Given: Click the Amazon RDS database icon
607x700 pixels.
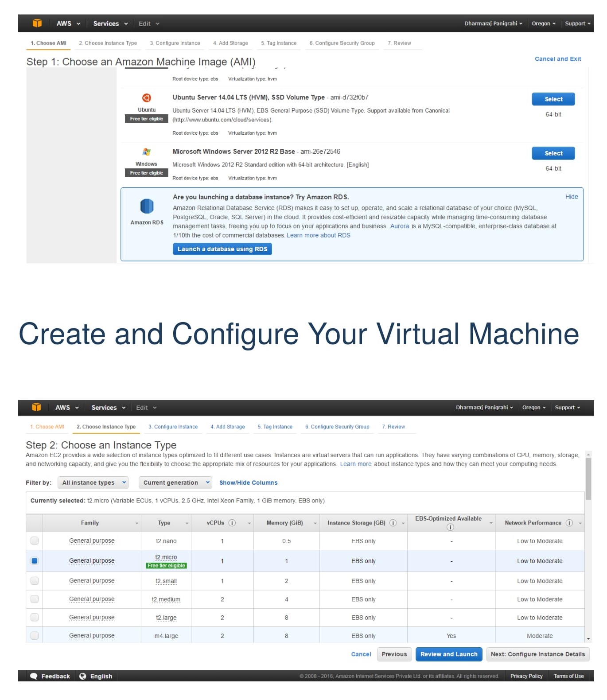Looking at the screenshot, I should (x=147, y=206).
